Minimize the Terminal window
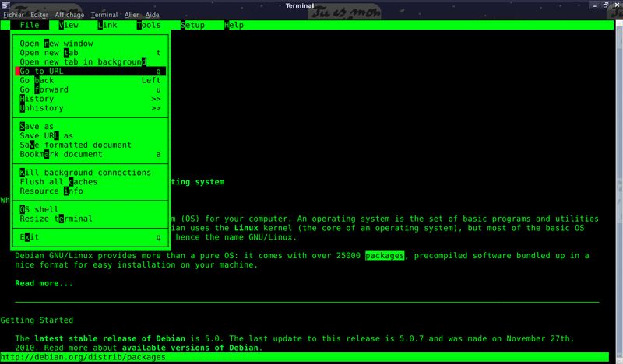Viewport: 623px width, 364px height. click(x=595, y=5)
